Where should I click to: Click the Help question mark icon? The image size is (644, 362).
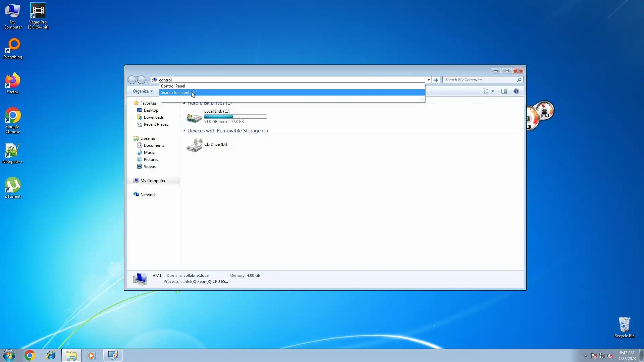[x=516, y=91]
